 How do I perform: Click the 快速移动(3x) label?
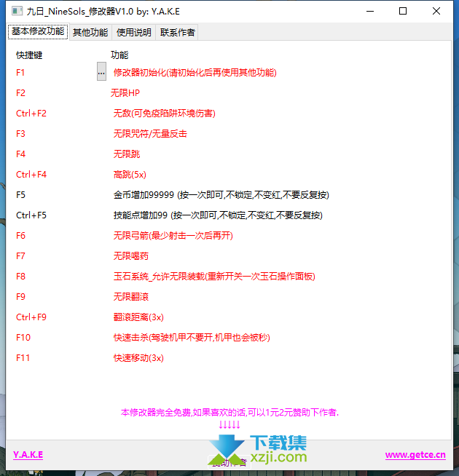(138, 358)
